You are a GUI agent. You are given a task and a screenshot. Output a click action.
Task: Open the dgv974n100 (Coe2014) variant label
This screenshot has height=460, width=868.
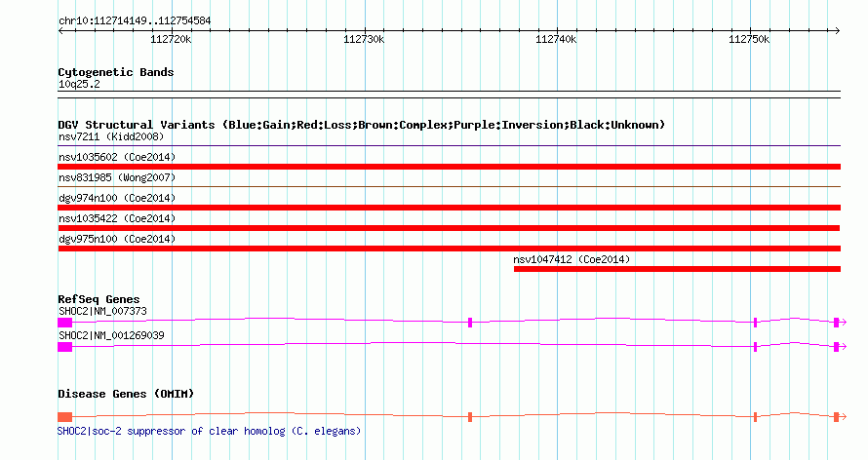pyautogui.click(x=117, y=199)
